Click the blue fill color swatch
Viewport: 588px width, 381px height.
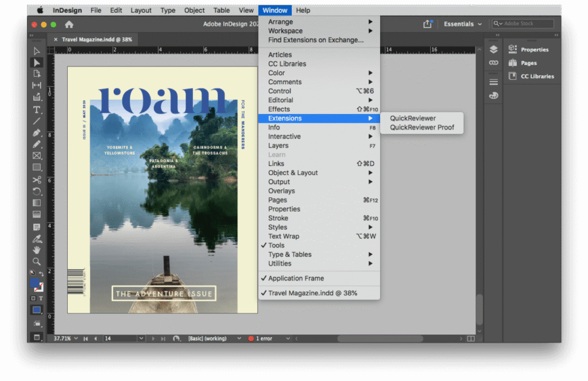34,283
